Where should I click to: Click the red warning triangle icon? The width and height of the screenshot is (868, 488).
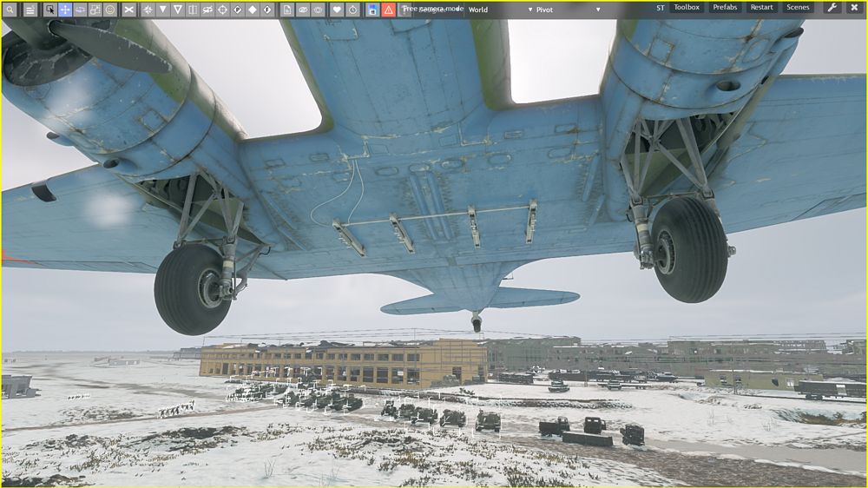click(x=389, y=10)
